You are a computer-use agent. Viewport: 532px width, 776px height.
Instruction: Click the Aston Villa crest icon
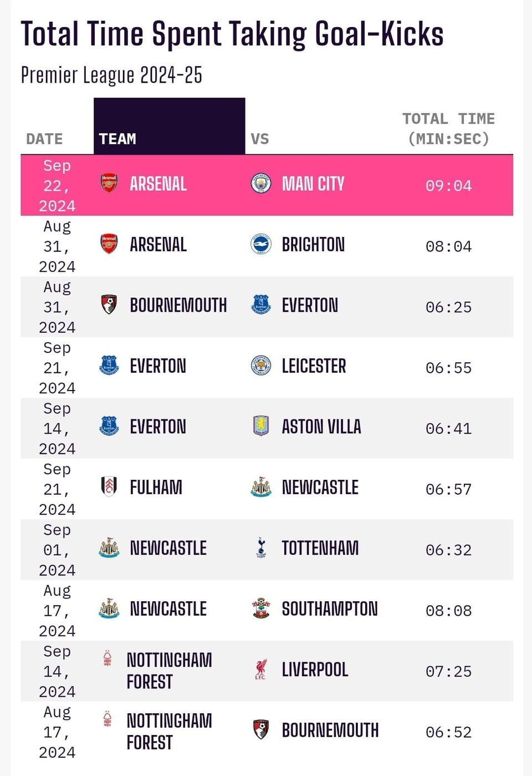(260, 426)
